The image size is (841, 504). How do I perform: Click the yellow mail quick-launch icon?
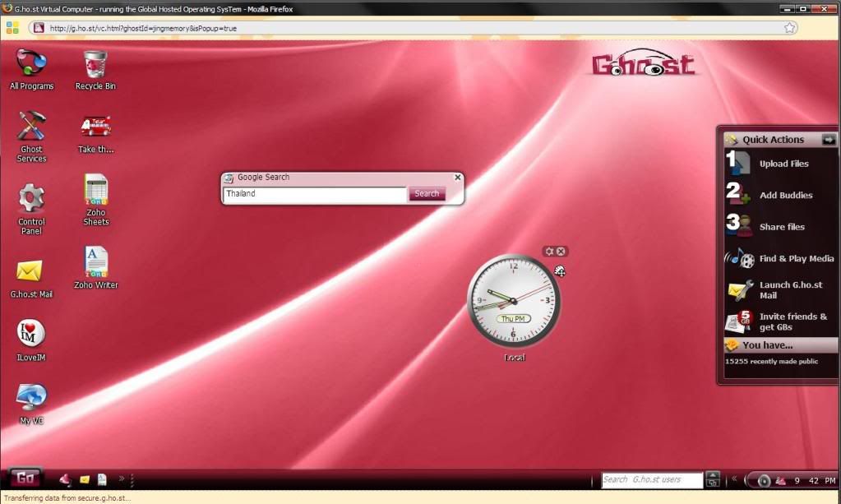[84, 479]
